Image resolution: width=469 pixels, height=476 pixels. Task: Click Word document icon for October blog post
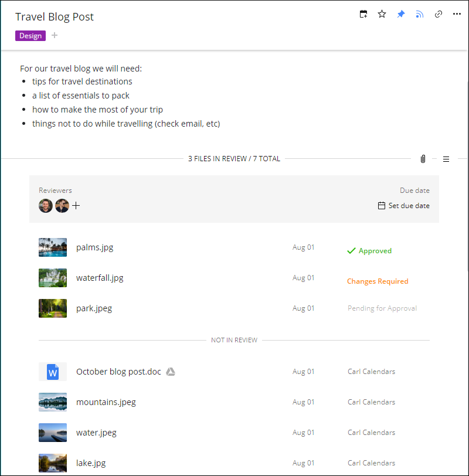53,372
